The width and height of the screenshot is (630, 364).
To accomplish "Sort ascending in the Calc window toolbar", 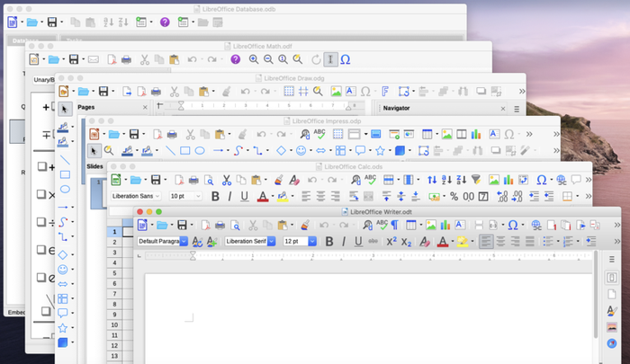I will click(446, 180).
